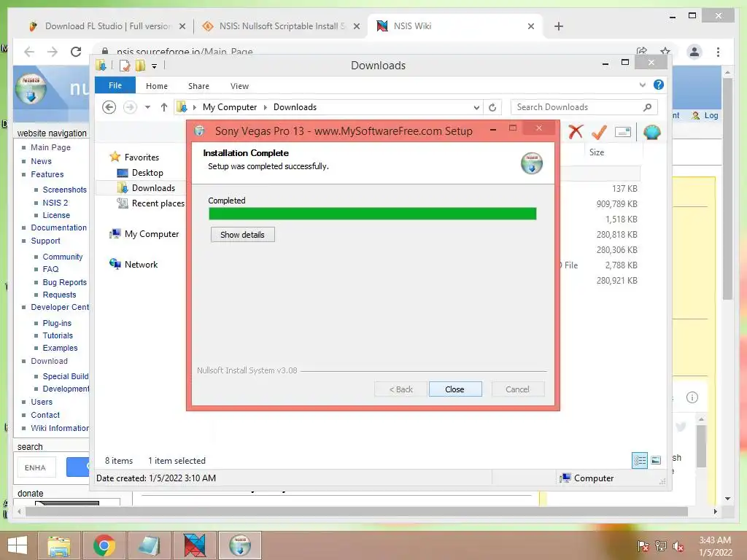
Task: Click the volume icon in system tray
Action: click(678, 545)
